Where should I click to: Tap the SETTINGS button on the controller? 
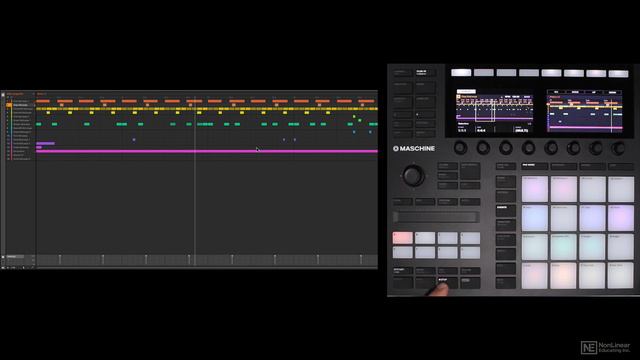pyautogui.click(x=425, y=124)
